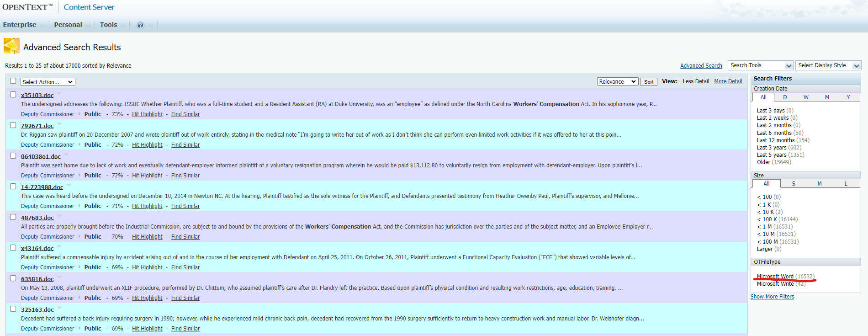868x336 pixels.
Task: Open the Relevance sort dropdown
Action: [618, 81]
